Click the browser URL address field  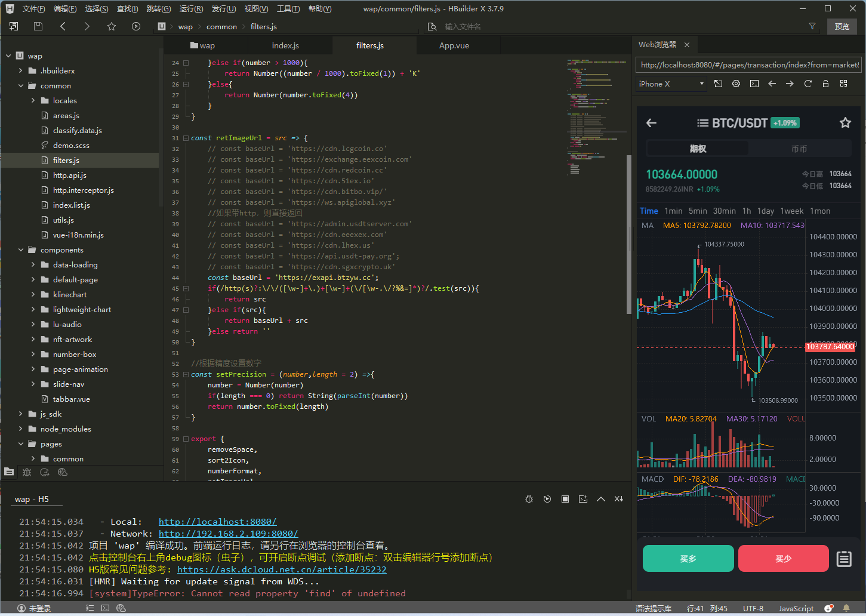click(x=749, y=65)
